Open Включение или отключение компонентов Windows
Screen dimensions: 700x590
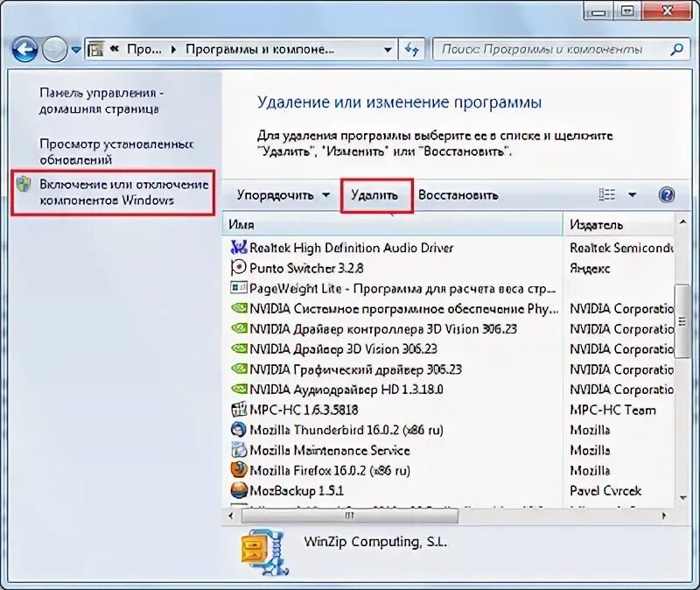click(x=124, y=193)
